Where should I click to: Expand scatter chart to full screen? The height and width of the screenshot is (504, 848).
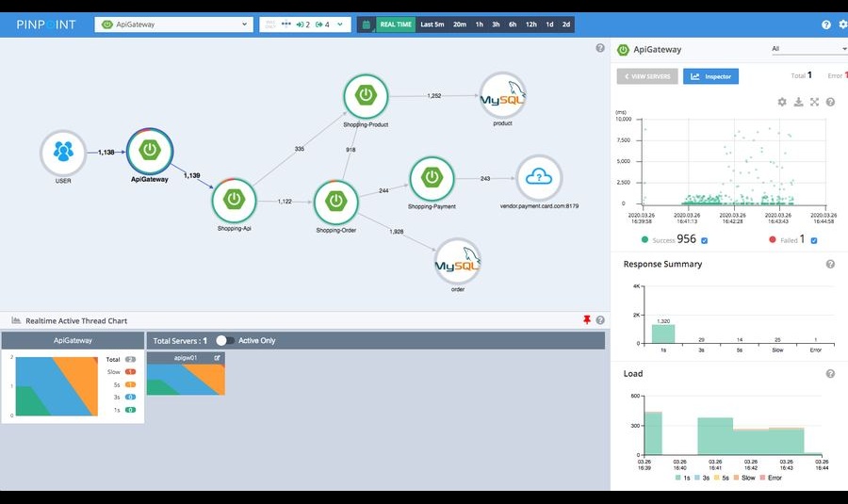(814, 102)
